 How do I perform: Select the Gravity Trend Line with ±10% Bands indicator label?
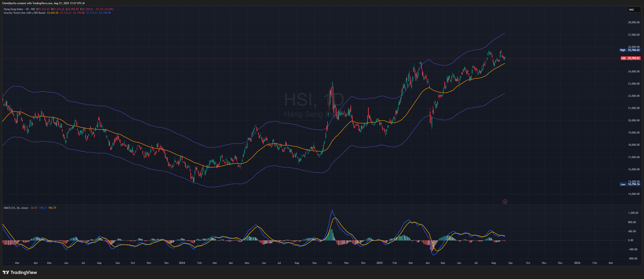pos(25,13)
